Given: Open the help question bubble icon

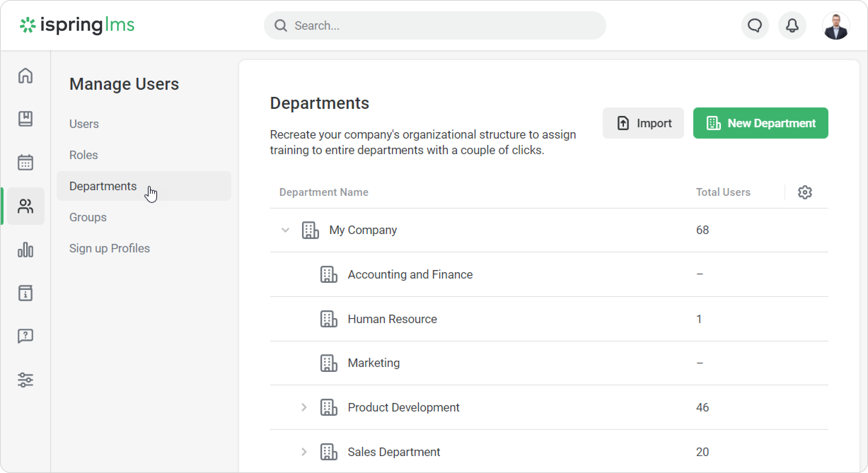Looking at the screenshot, I should tap(25, 336).
